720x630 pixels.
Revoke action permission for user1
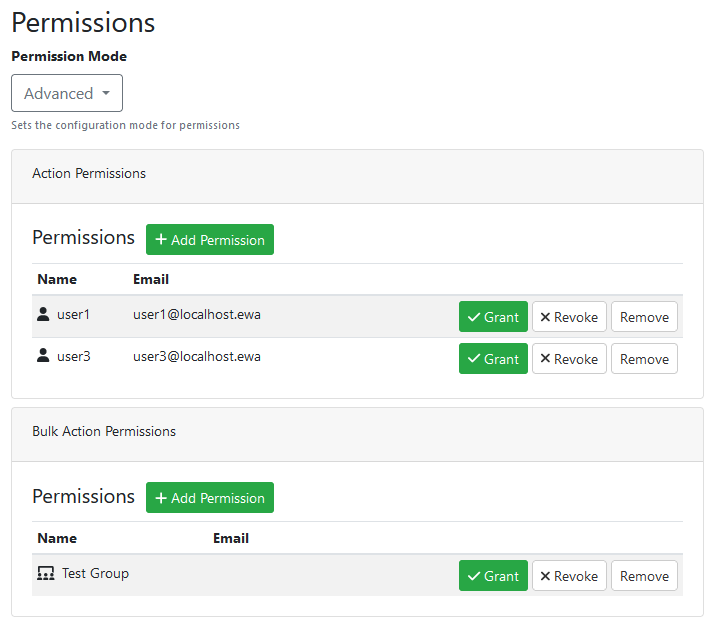[569, 317]
